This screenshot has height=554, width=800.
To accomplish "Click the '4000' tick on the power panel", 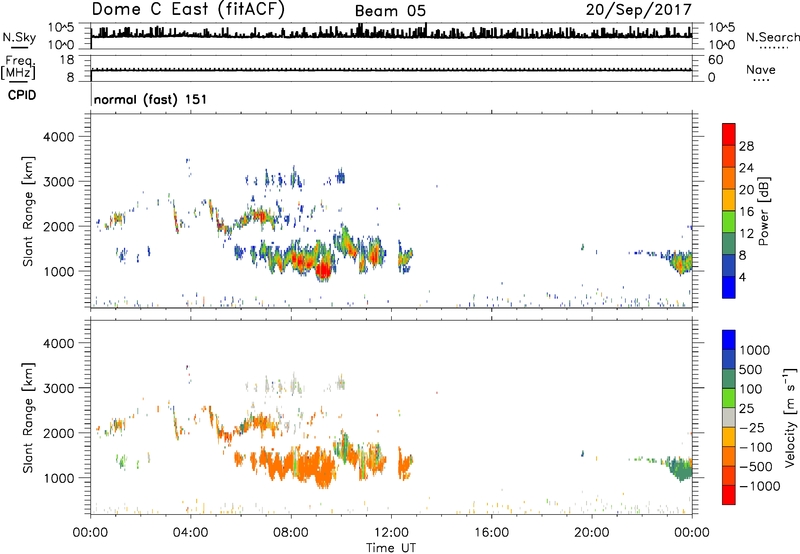I will click(58, 137).
